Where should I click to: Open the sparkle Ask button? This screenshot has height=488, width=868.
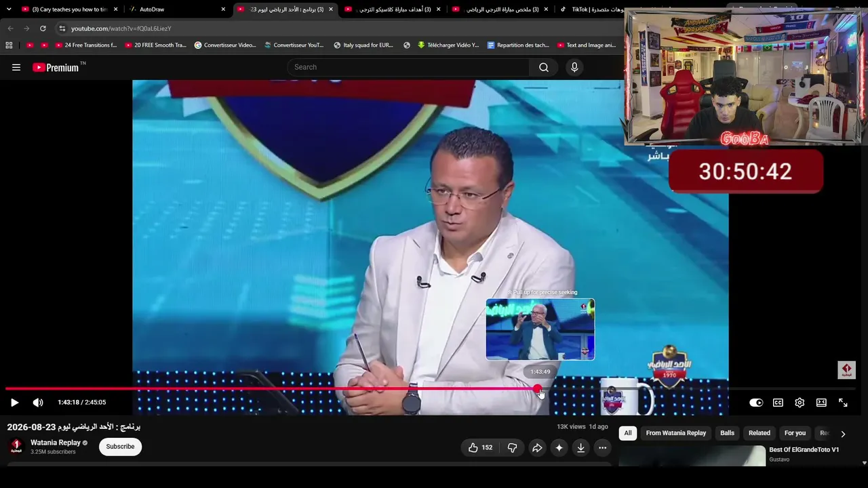[559, 447]
